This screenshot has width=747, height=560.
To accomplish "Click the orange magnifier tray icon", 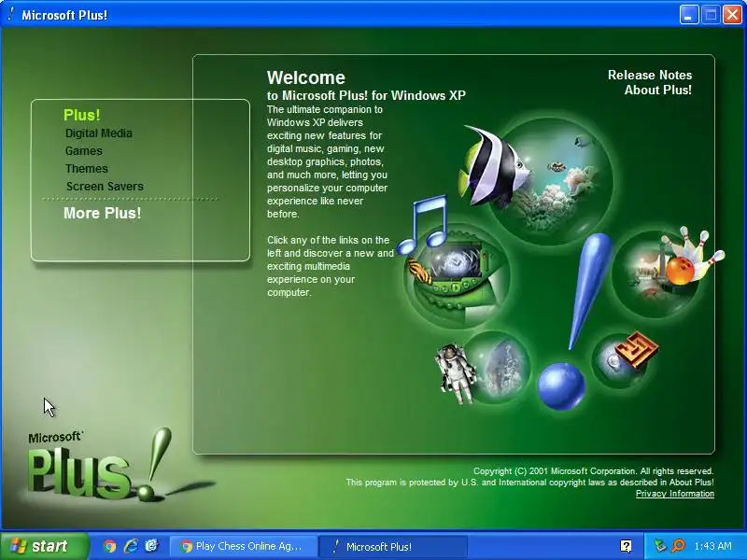I will [x=678, y=546].
